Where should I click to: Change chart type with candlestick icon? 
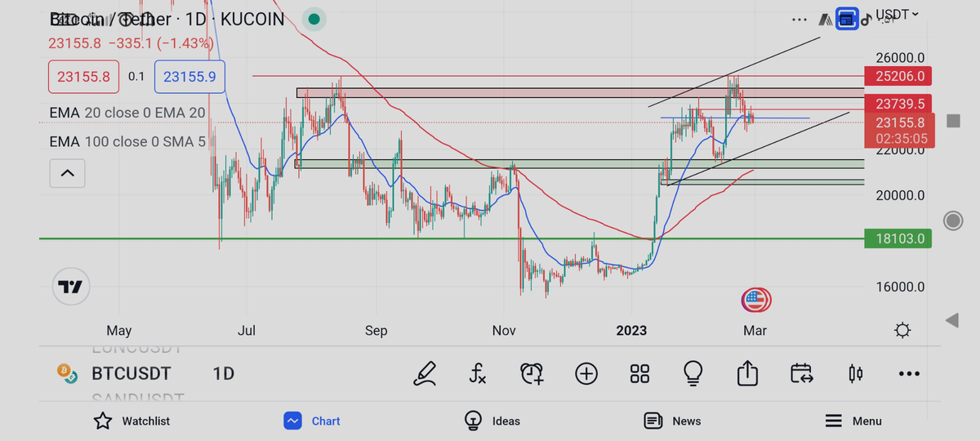pos(856,374)
